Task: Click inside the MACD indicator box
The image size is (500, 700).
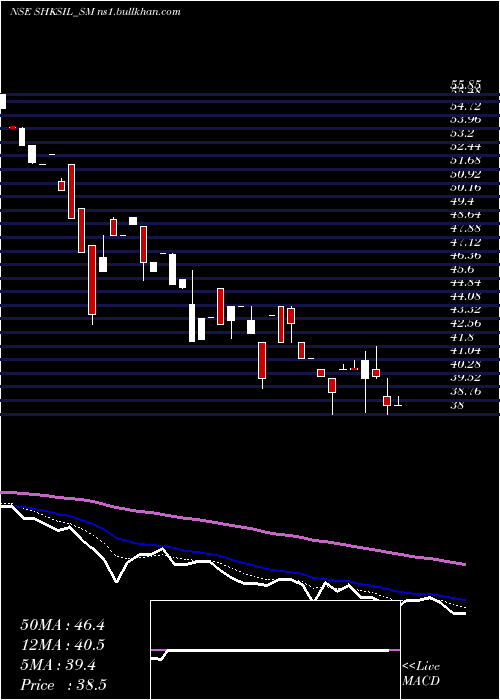Action: 275,650
